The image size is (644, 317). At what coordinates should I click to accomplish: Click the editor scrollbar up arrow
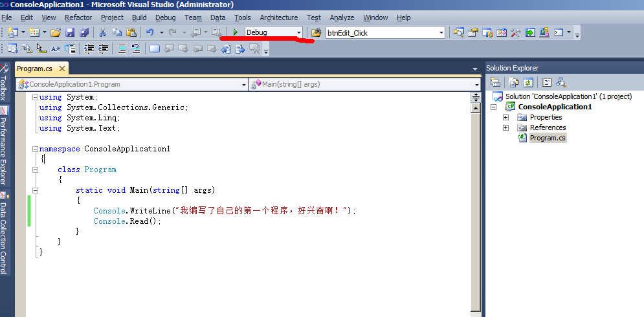476,109
